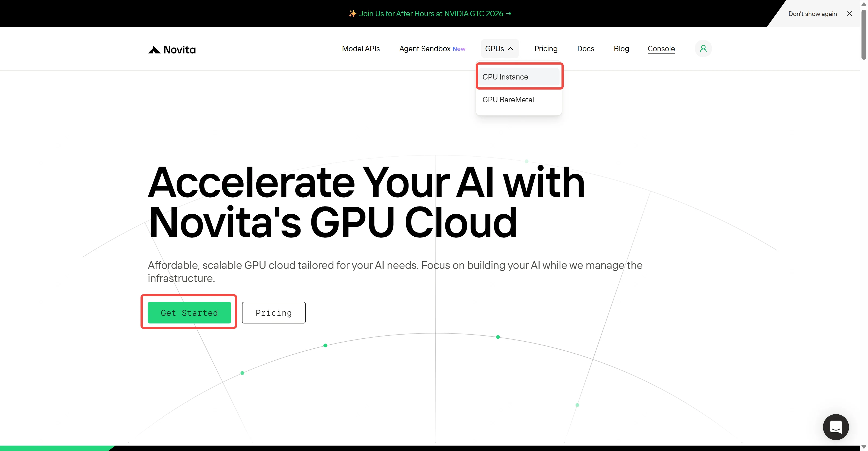Click Don't show again
The width and height of the screenshot is (868, 451).
click(812, 14)
